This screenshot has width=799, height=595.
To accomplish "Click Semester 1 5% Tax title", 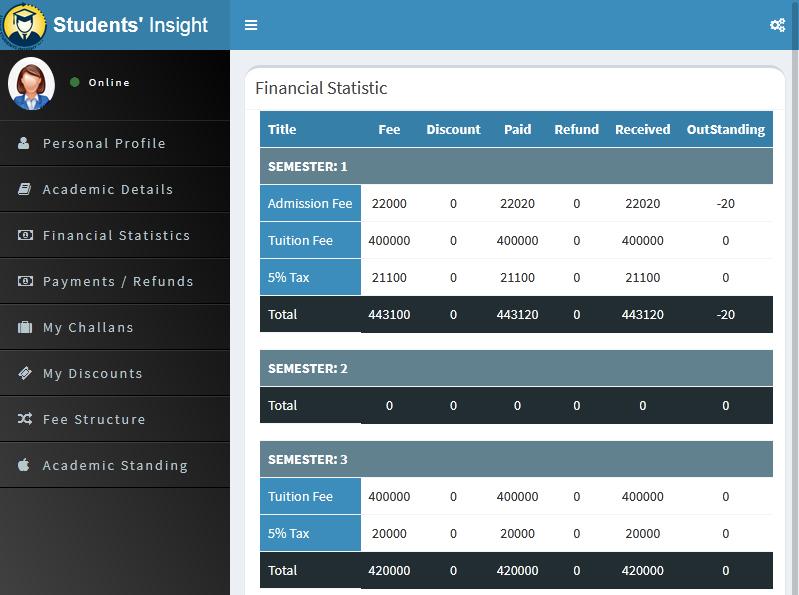I will coord(310,277).
